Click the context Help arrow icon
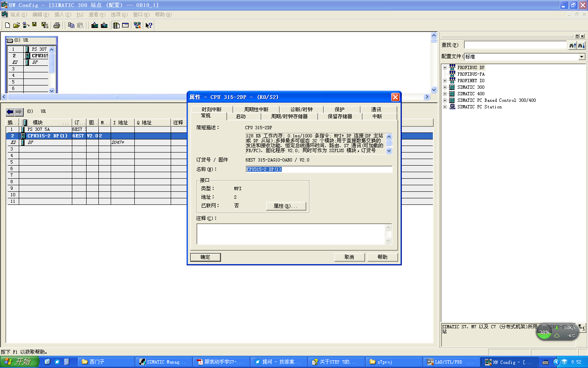588x368 pixels. click(x=149, y=25)
